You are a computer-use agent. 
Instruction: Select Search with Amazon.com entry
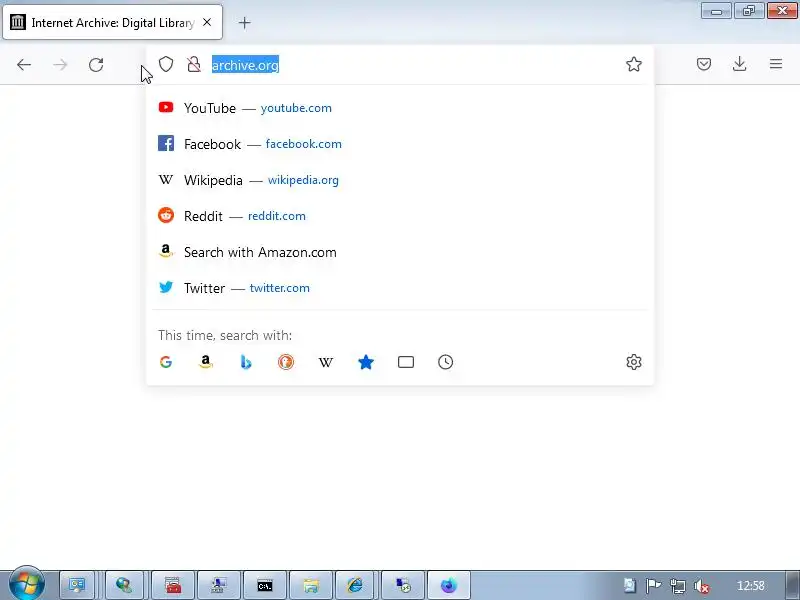coord(400,252)
